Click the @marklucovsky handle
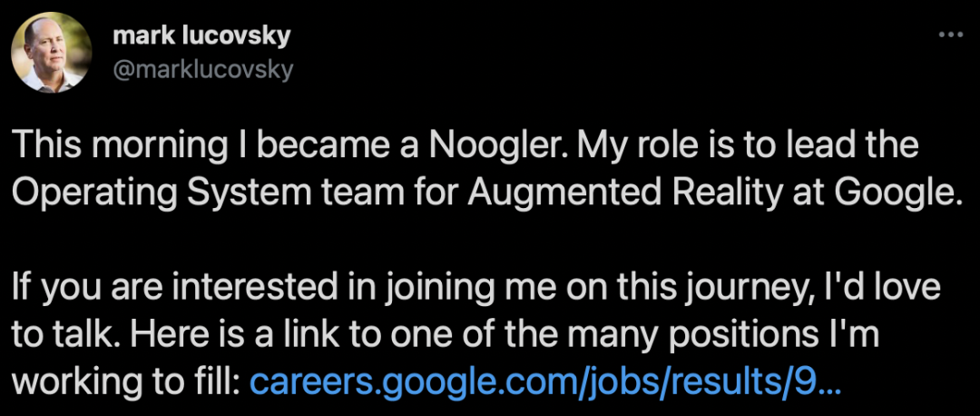 pos(203,69)
